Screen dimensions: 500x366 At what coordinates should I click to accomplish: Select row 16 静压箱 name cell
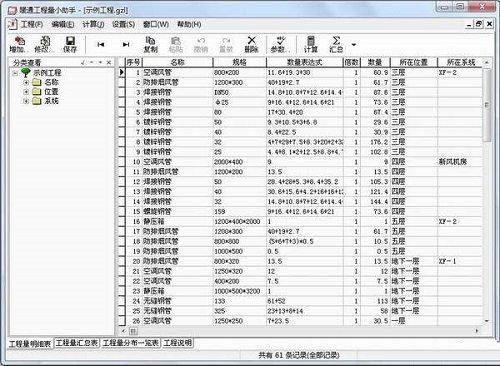click(x=178, y=221)
